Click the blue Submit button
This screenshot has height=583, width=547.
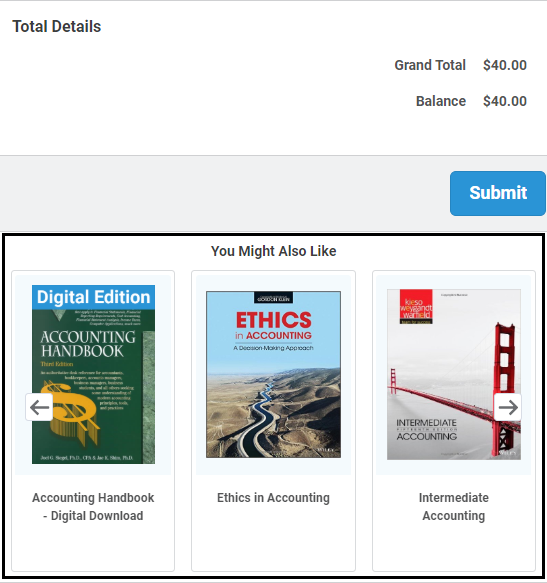click(498, 193)
